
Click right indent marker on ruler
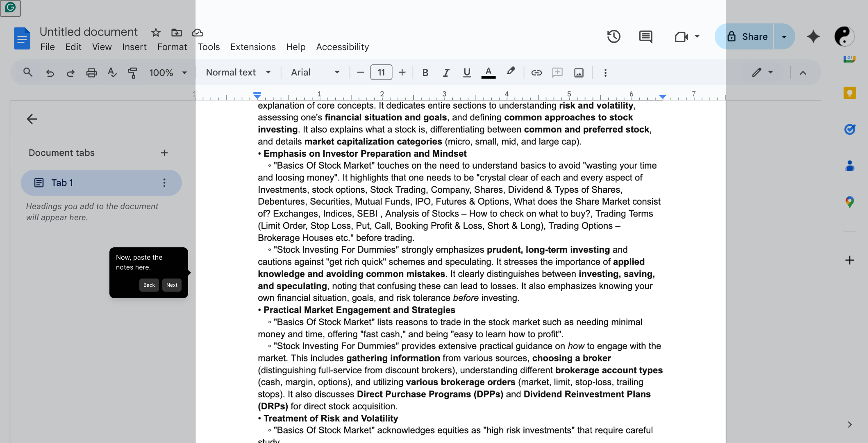click(x=663, y=97)
